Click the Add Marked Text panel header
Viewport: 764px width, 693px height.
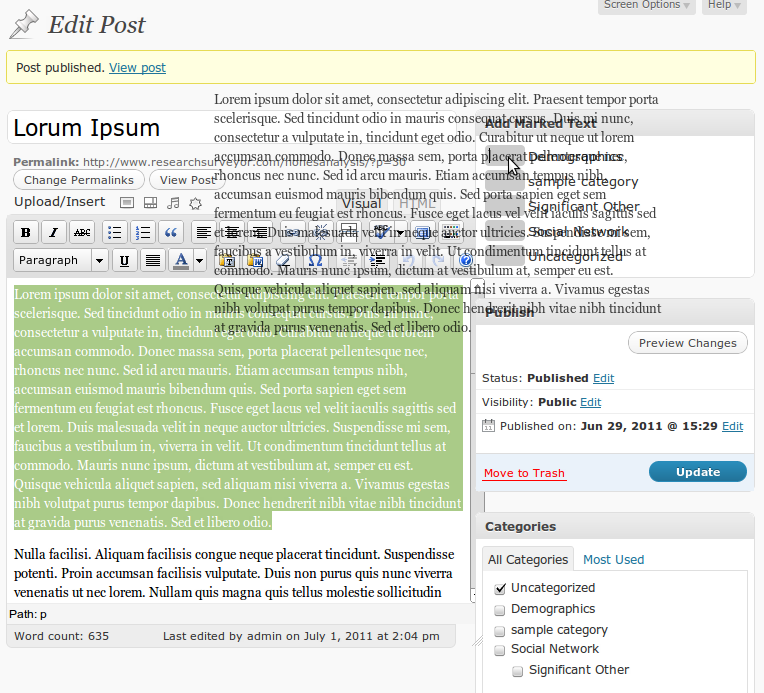click(615, 123)
